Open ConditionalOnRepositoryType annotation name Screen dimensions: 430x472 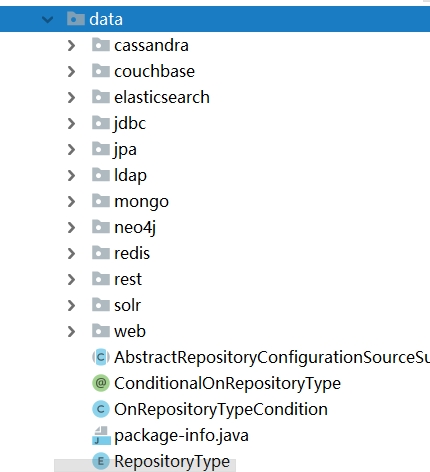[227, 384]
